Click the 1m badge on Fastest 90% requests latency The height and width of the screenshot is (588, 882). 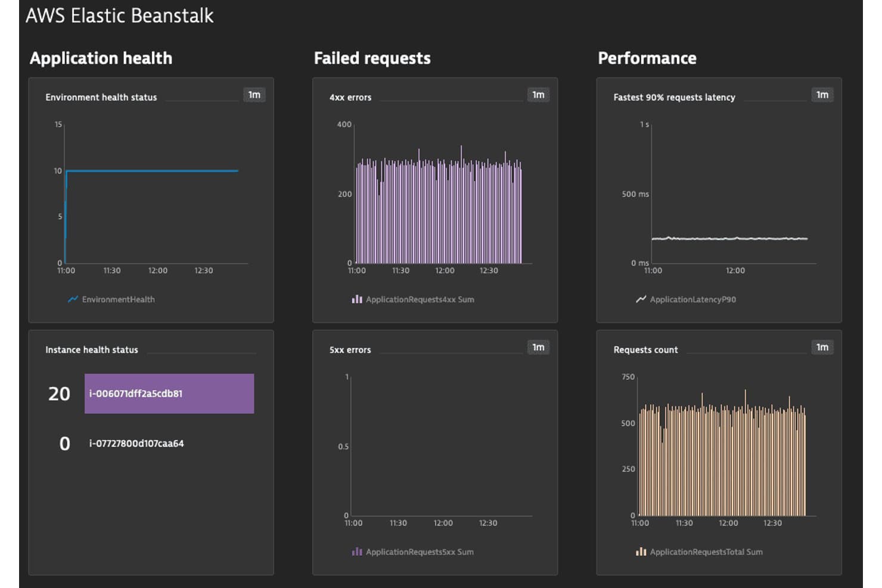[x=822, y=95]
